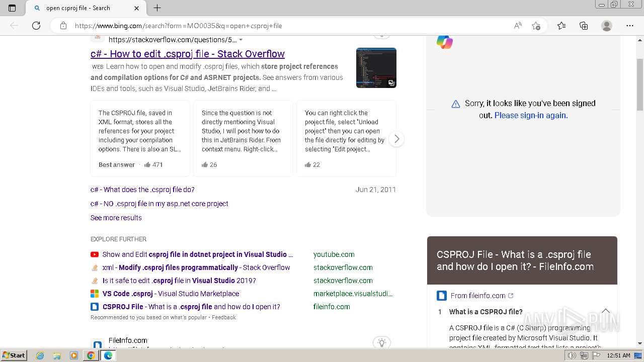Open 'NO .csproj file in my asp.net core' link
The height and width of the screenshot is (362, 644).
[x=159, y=204]
